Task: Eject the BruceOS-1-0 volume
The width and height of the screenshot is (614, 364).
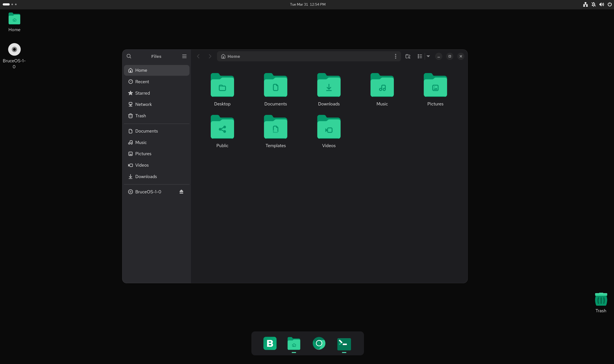Action: [181, 192]
